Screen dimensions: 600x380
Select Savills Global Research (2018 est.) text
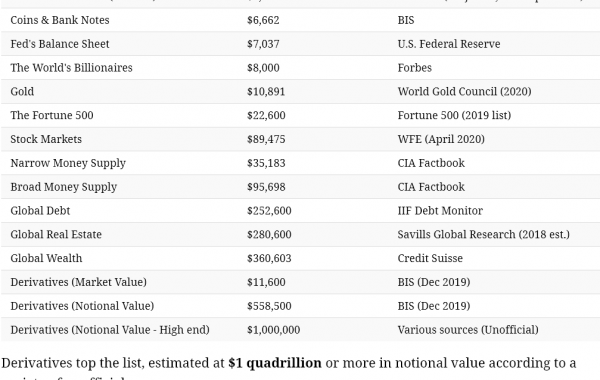(x=483, y=234)
